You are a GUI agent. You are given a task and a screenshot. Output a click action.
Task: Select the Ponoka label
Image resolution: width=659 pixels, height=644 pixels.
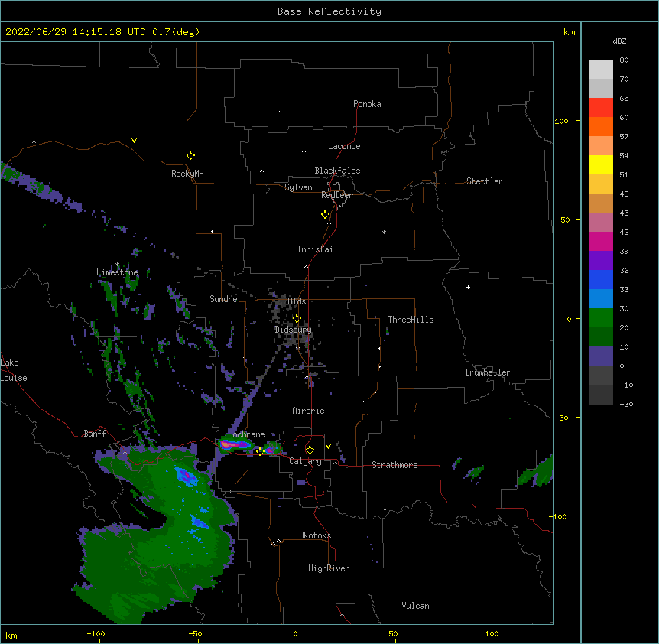(x=367, y=104)
